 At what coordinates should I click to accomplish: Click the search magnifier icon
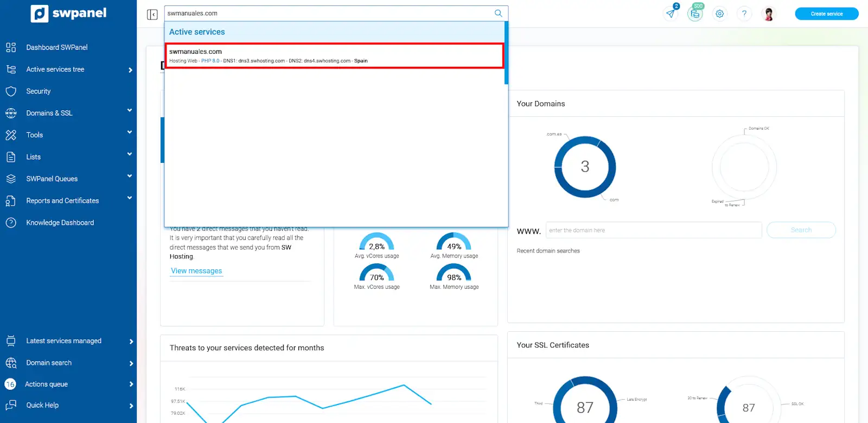pyautogui.click(x=498, y=14)
